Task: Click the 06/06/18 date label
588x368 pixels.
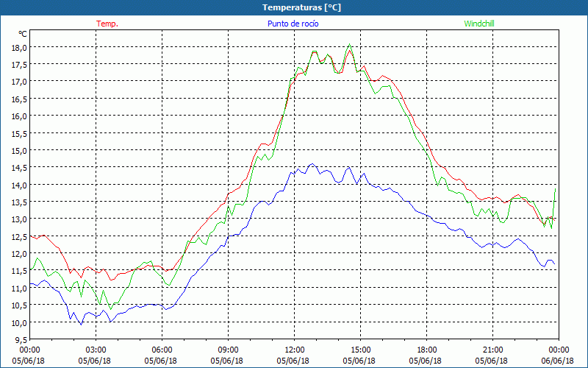Action: click(558, 361)
